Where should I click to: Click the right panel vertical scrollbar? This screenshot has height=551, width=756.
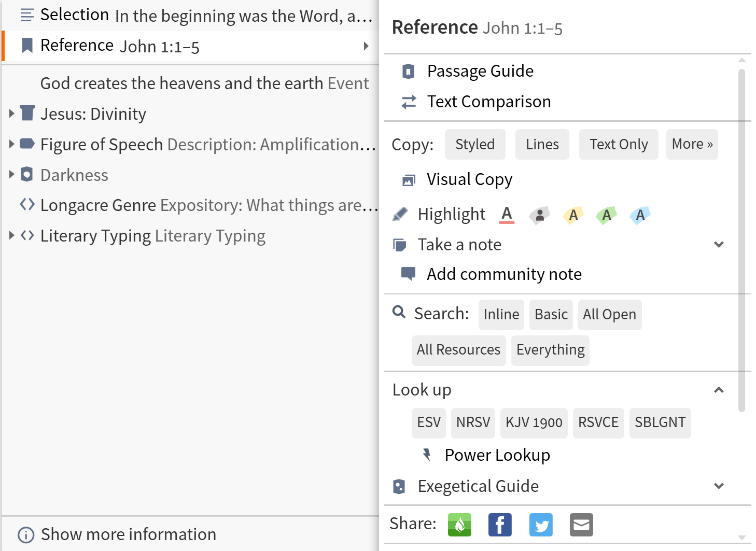pyautogui.click(x=742, y=240)
